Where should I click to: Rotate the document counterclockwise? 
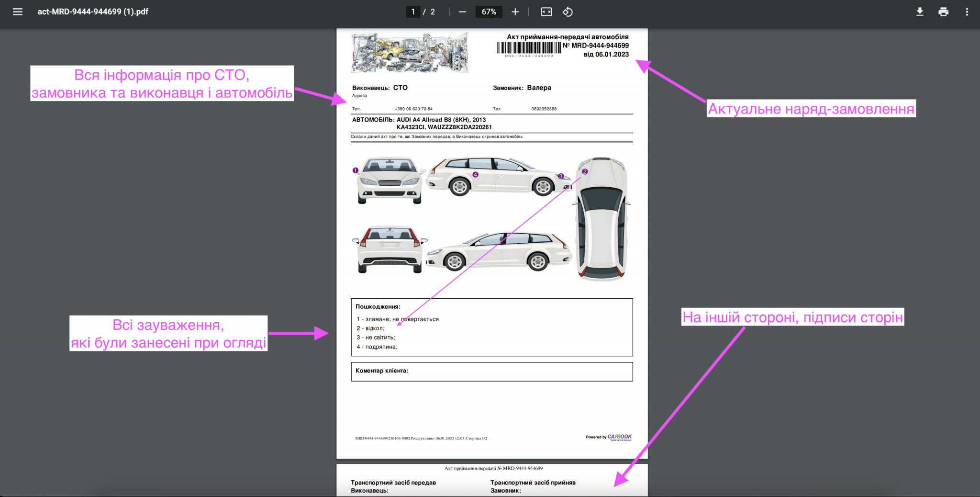click(568, 12)
